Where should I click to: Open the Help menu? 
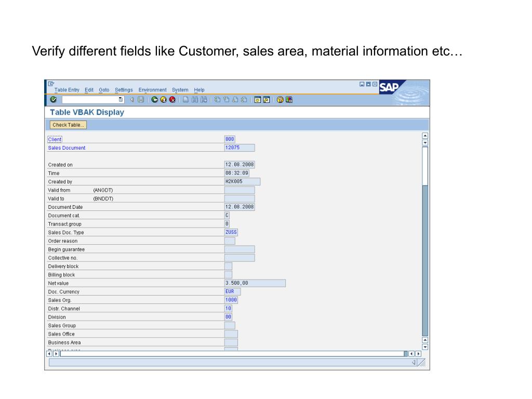[199, 90]
